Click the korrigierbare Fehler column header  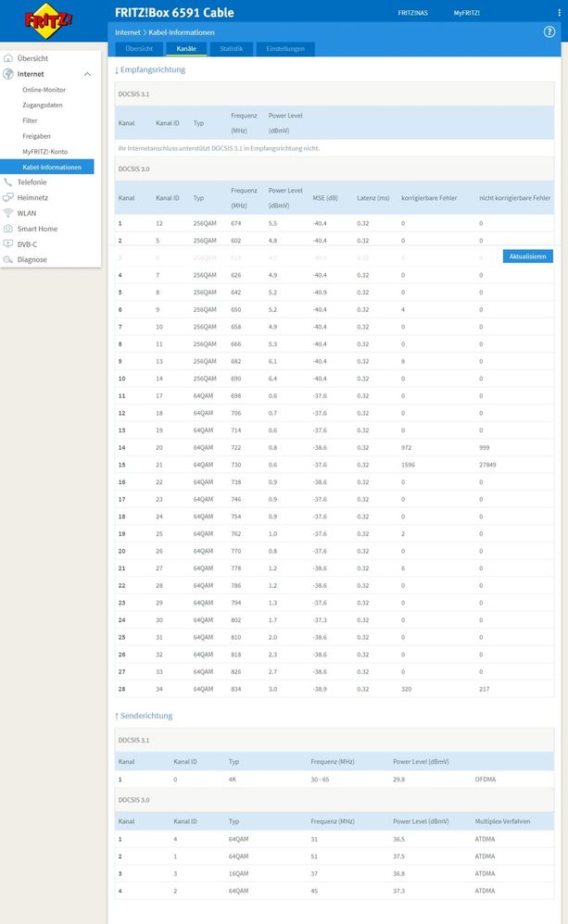tap(429, 198)
